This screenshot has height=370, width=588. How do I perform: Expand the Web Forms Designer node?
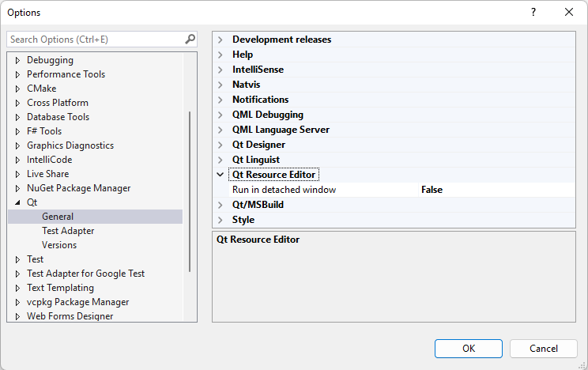pos(17,316)
